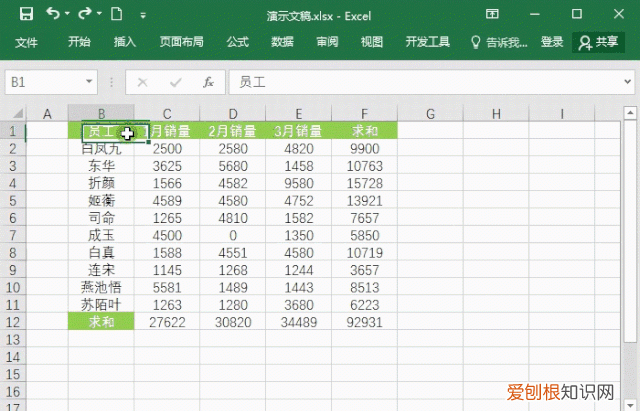Viewport: 640px width, 411px height.
Task: Click the 共享 share button
Action: pos(598,42)
